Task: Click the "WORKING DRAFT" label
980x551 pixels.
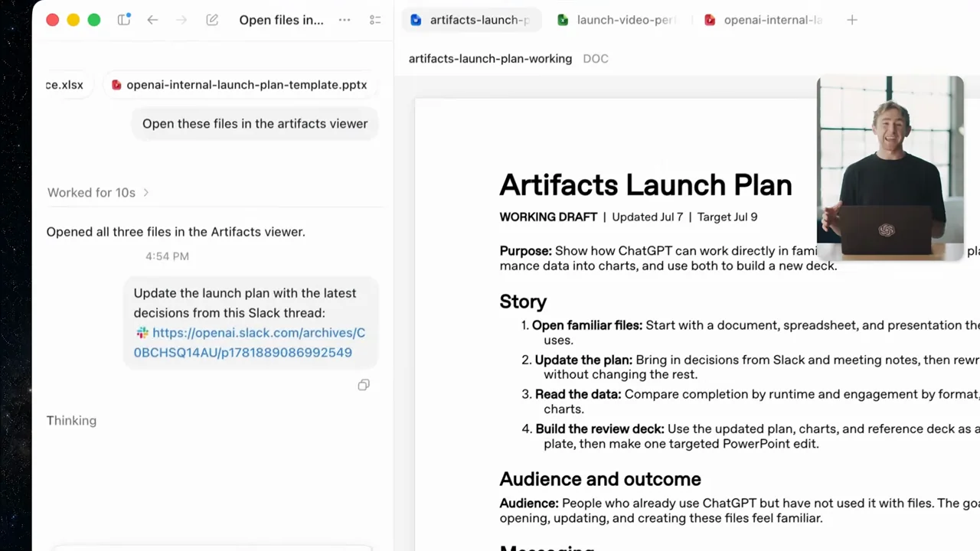Action: pos(548,217)
